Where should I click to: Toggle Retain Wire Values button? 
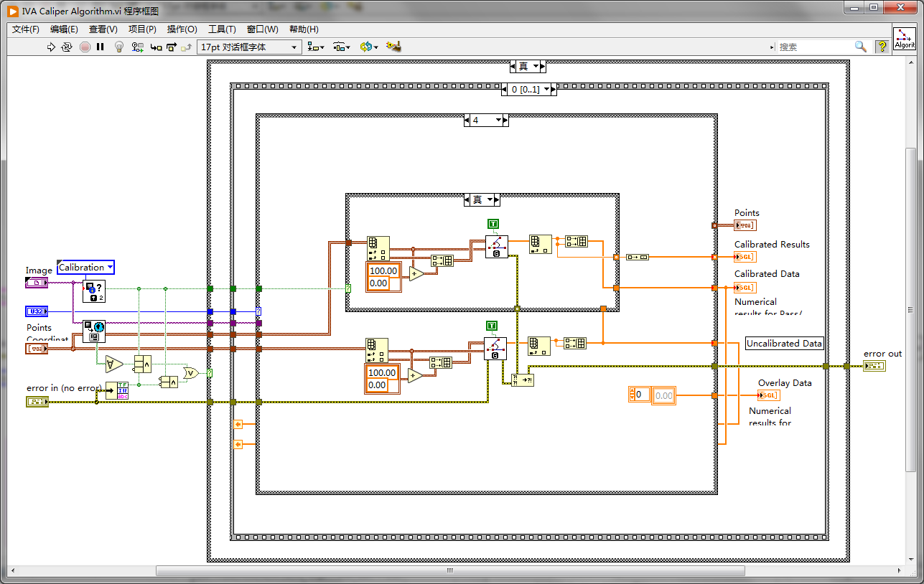(137, 47)
